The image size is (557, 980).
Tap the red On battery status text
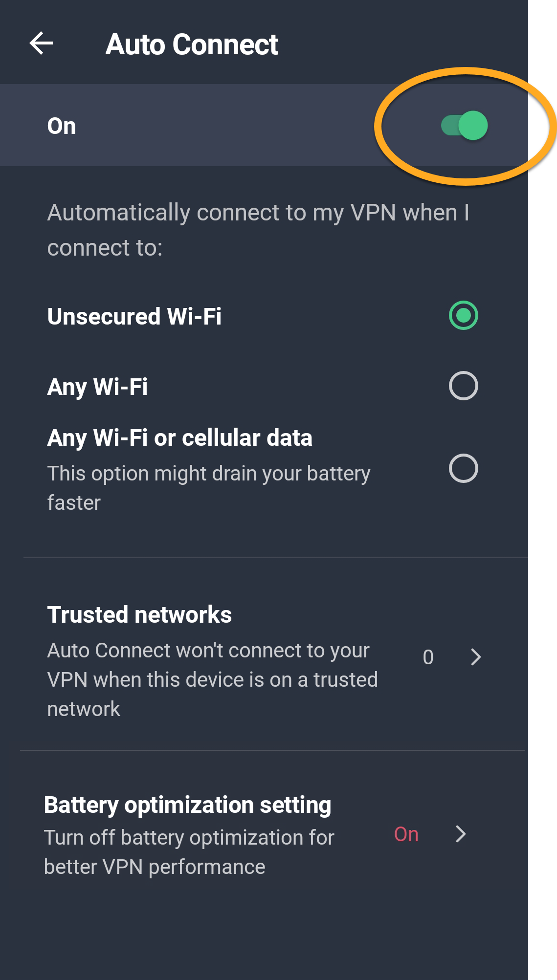406,834
